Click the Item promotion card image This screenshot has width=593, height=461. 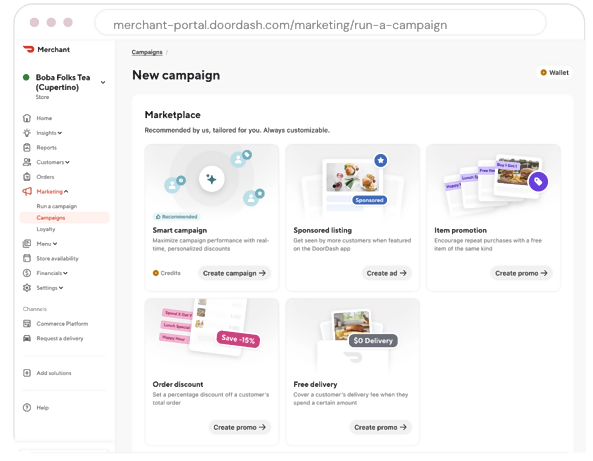click(494, 183)
